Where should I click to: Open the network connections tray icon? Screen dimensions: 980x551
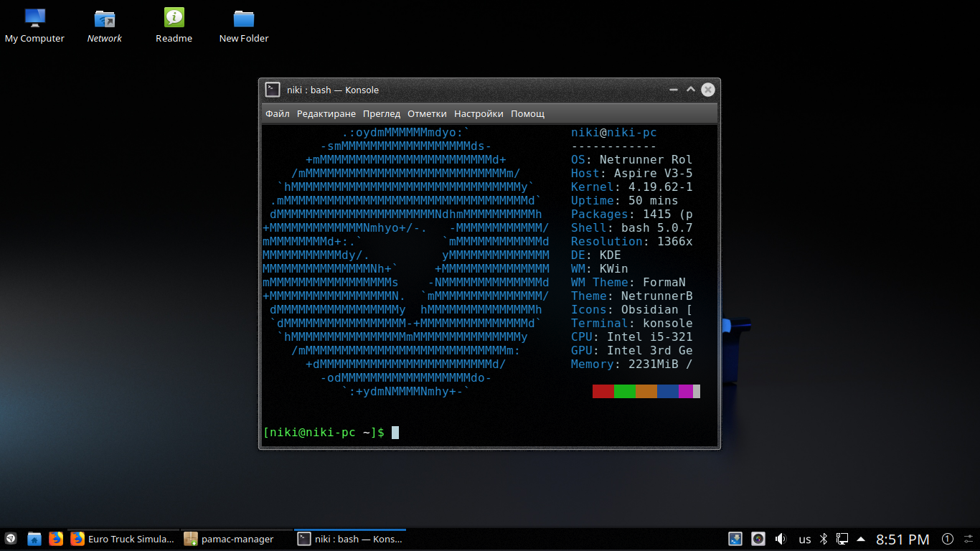(843, 539)
